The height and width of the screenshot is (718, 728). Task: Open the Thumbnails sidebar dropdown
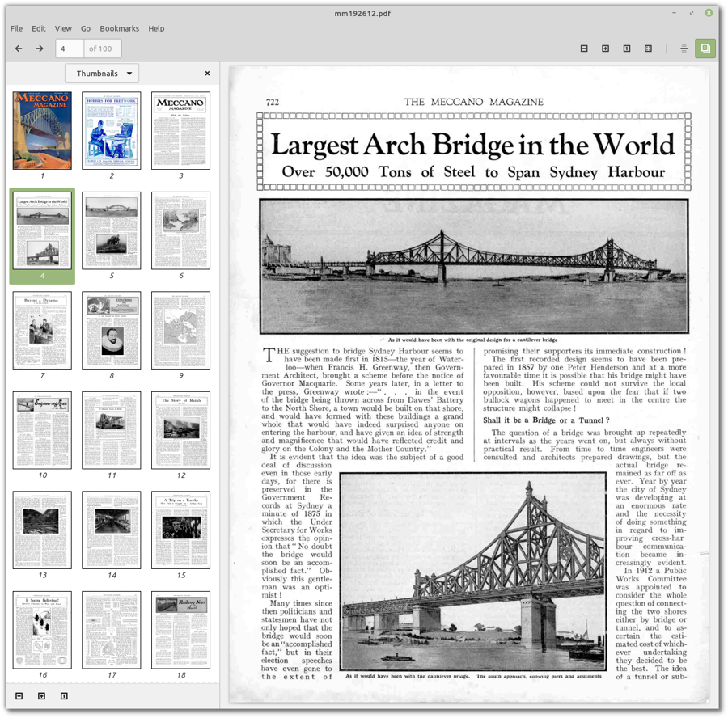point(102,73)
